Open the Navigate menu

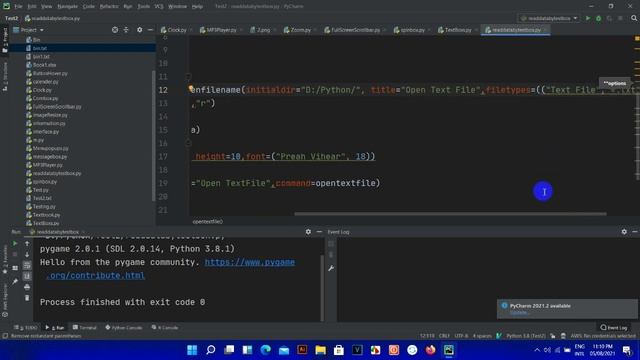pyautogui.click(x=67, y=7)
